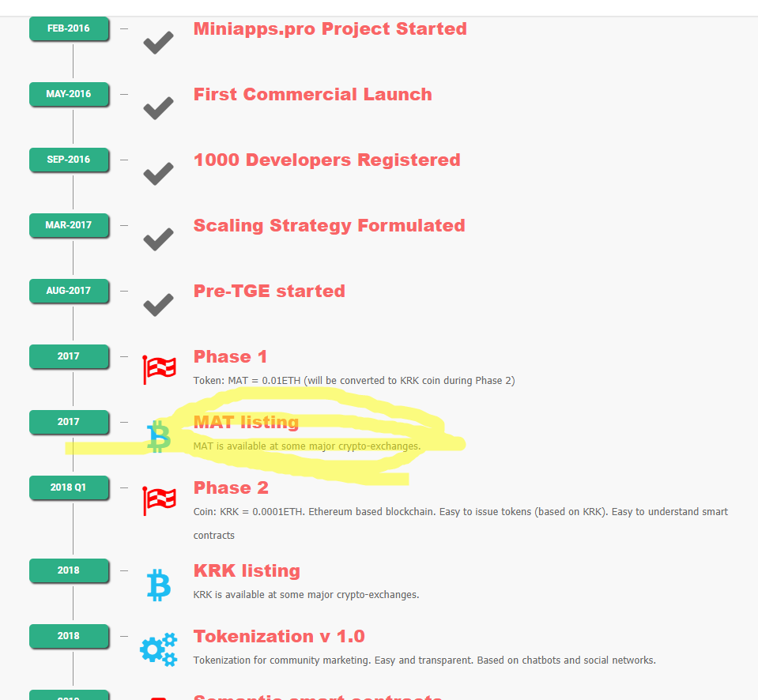Click 'Tokenization for community marketing' description text
The image size is (758, 700).
point(424,660)
